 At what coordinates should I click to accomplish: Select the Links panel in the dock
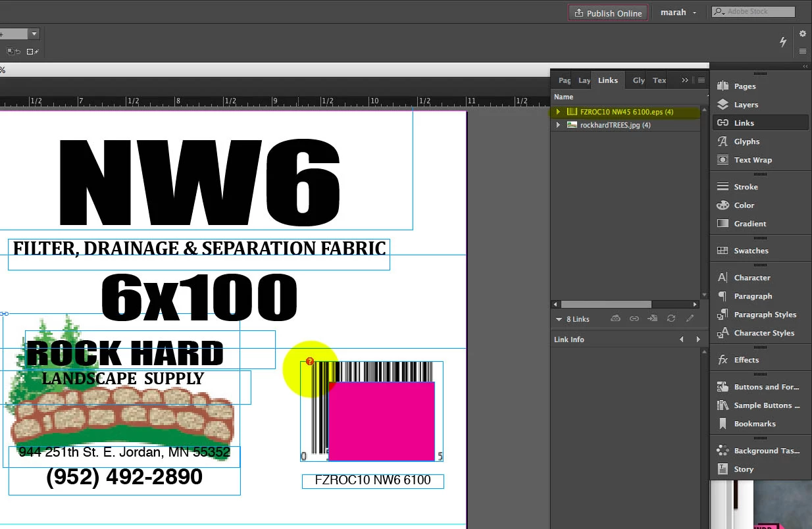pos(760,123)
